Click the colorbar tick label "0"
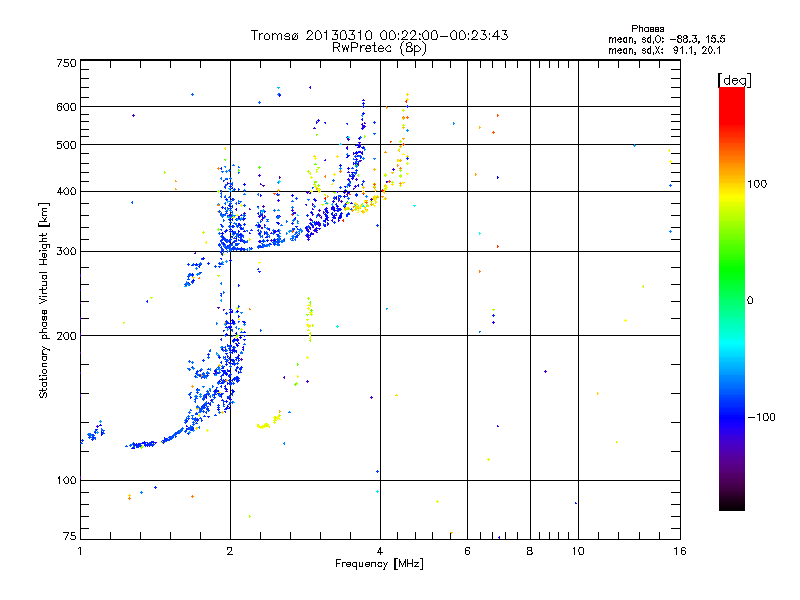Viewport: 800px width, 600px height. point(750,301)
